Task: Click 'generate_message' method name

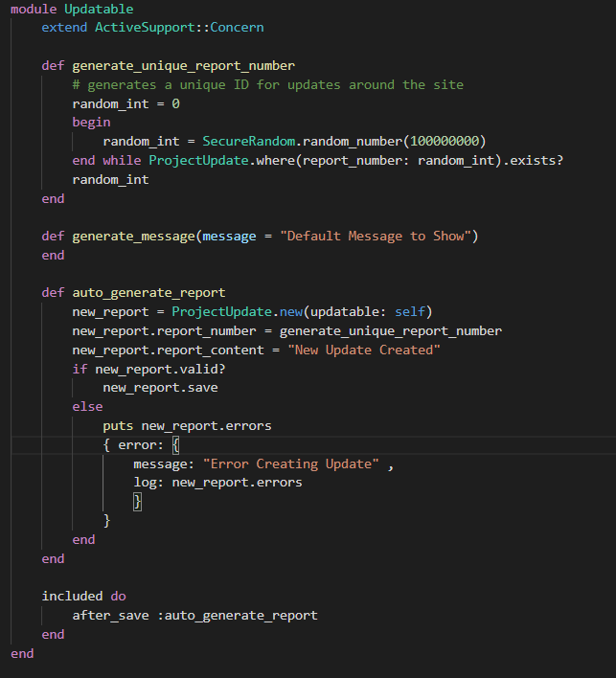Action: (x=134, y=237)
